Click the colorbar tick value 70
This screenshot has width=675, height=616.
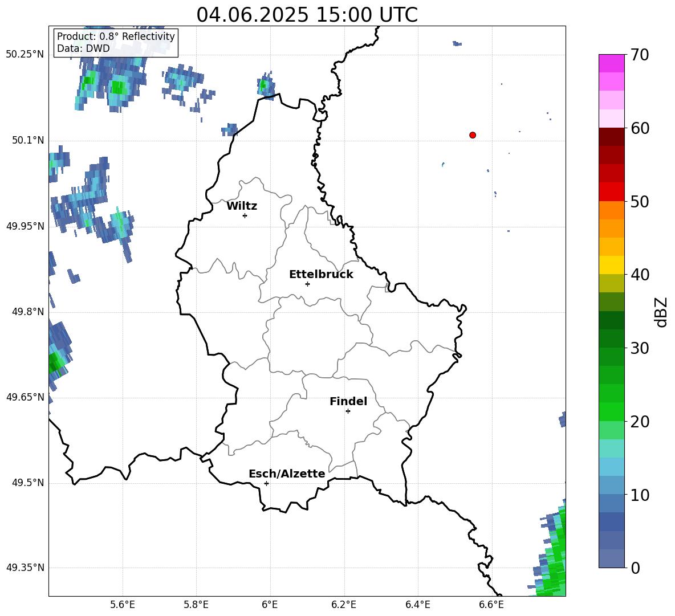tap(640, 55)
